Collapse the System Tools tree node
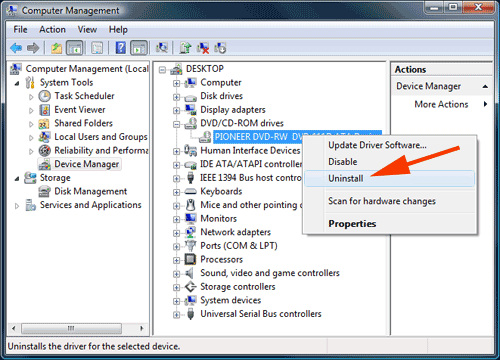This screenshot has height=360, width=500. click(x=17, y=83)
